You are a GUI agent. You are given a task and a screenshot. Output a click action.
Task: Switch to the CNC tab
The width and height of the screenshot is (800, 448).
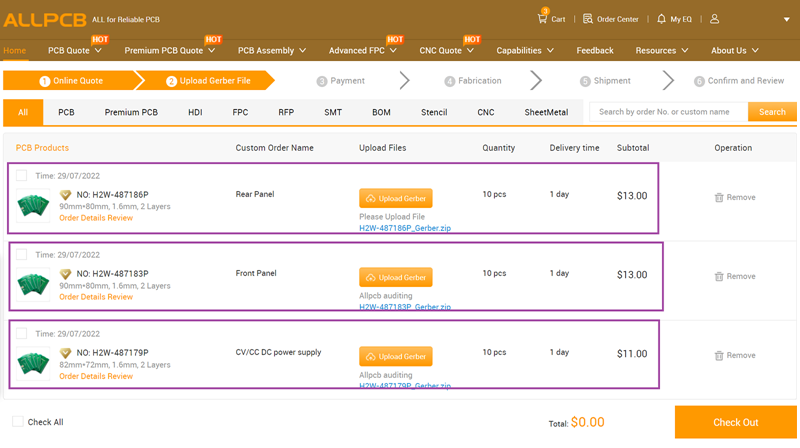486,112
